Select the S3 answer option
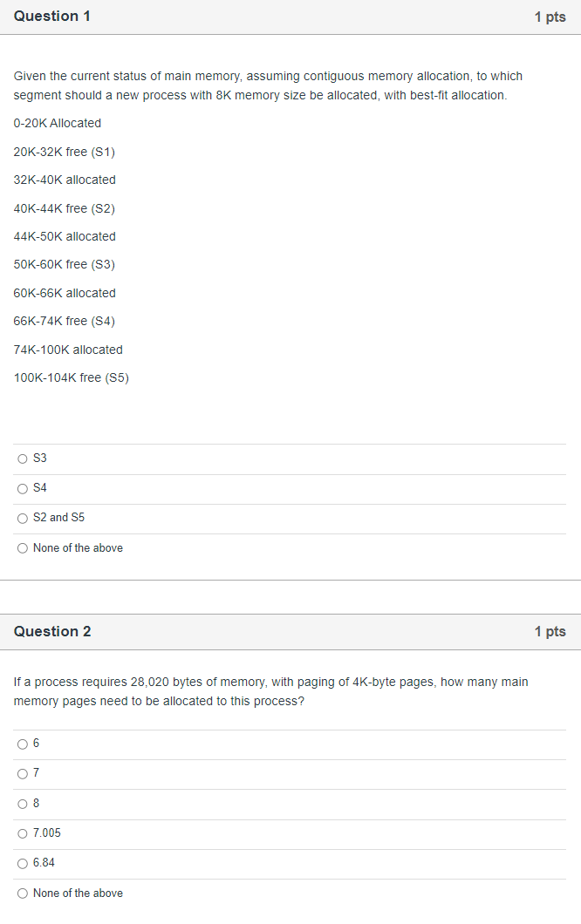 [x=22, y=459]
